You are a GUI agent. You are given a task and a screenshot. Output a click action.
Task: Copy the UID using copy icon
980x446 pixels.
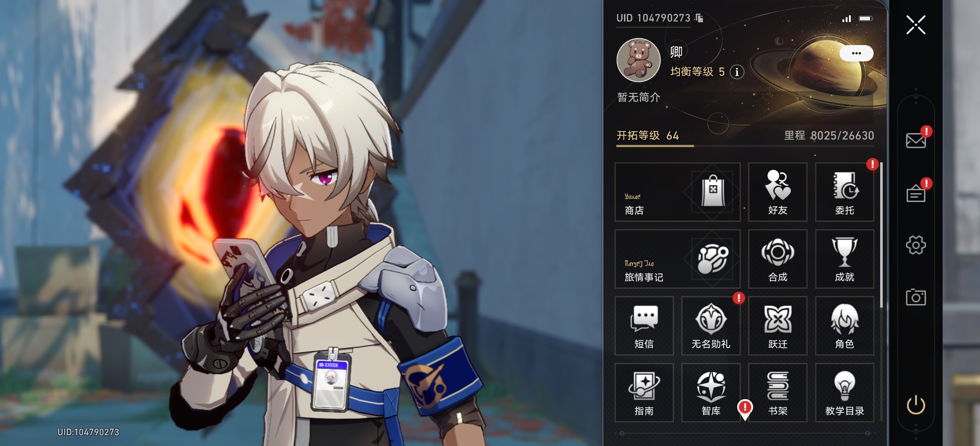[x=699, y=18]
